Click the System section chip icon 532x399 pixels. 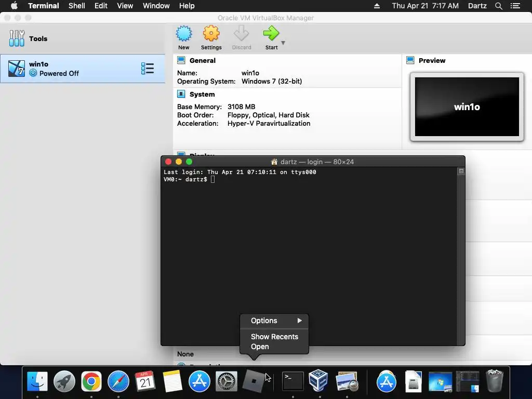(x=181, y=94)
